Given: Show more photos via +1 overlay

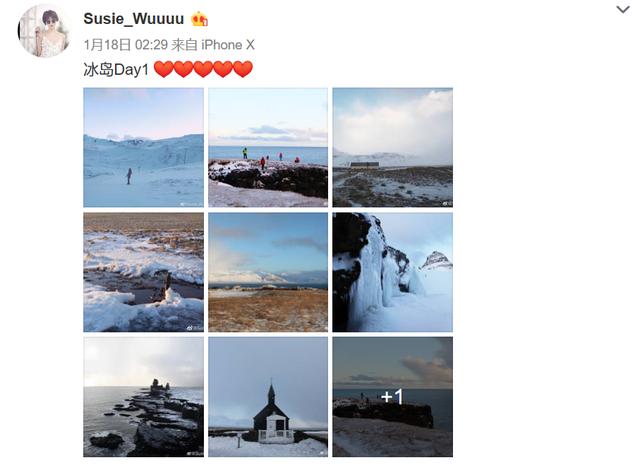Looking at the screenshot, I should (x=393, y=397).
